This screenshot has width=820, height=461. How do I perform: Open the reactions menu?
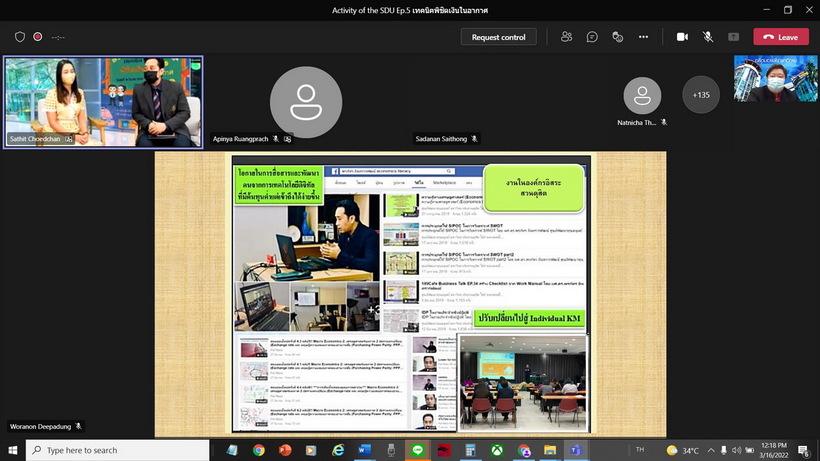tap(618, 37)
